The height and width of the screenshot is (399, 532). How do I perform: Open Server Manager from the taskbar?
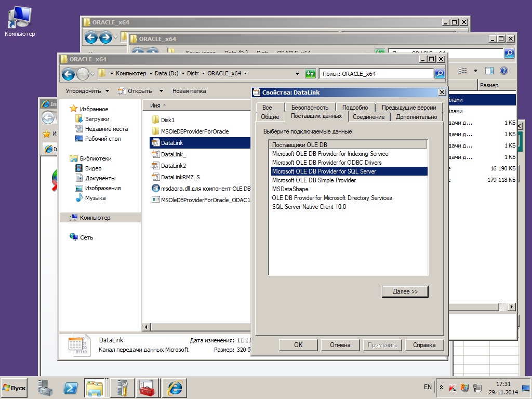45,388
